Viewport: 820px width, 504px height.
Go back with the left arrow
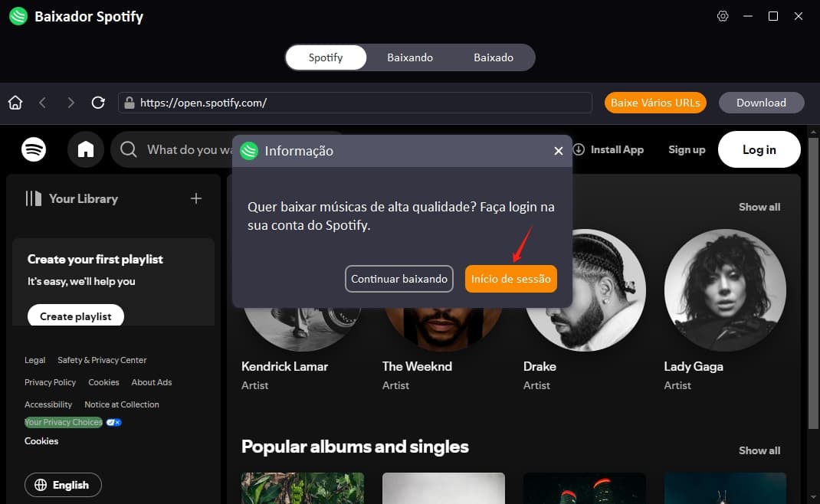click(43, 103)
